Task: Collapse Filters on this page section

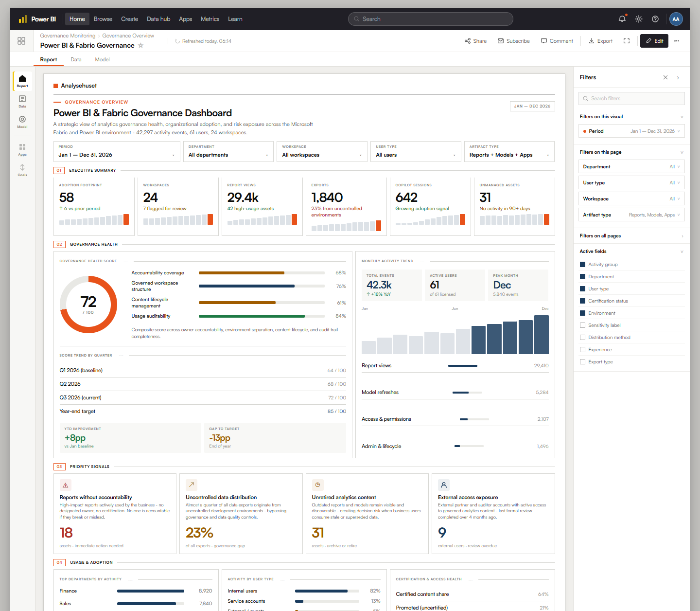Action: coord(682,152)
